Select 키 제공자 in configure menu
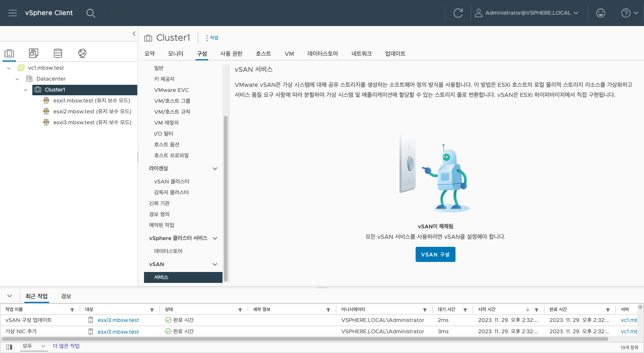The height and width of the screenshot is (353, 644). point(164,79)
